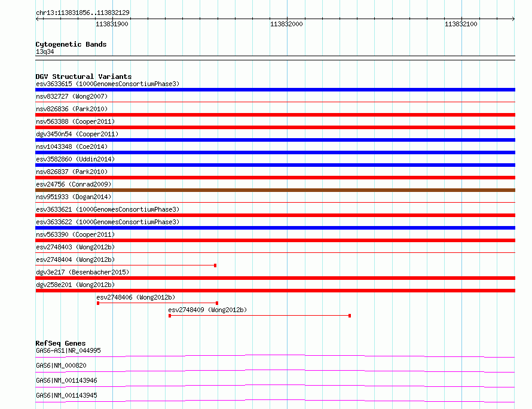Click the red bar under nsv563390
The width and height of the screenshot is (532, 409).
pyautogui.click(x=275, y=240)
